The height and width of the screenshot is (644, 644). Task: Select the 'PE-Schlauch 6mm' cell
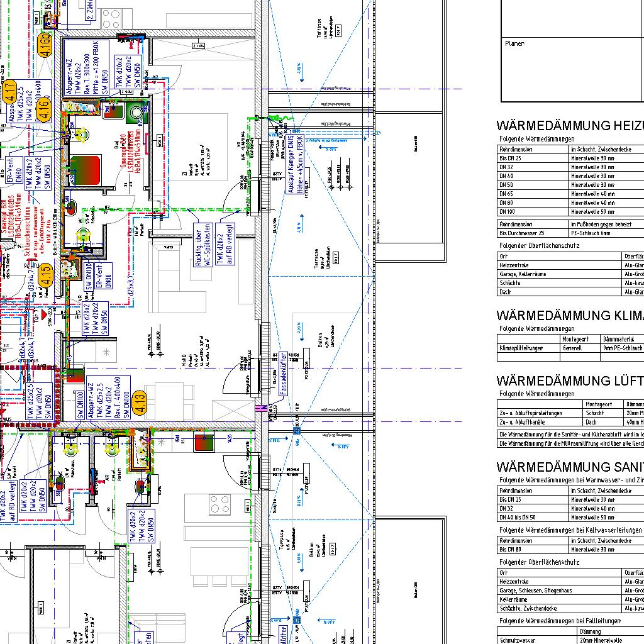pos(606,233)
